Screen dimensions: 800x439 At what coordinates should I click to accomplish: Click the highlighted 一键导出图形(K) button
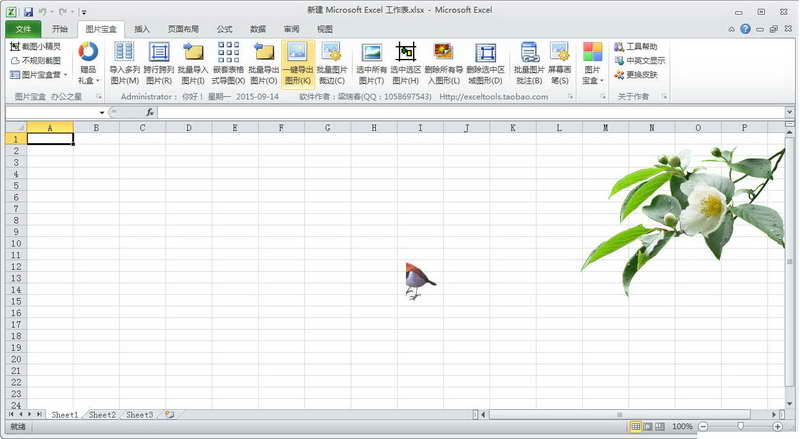(297, 64)
